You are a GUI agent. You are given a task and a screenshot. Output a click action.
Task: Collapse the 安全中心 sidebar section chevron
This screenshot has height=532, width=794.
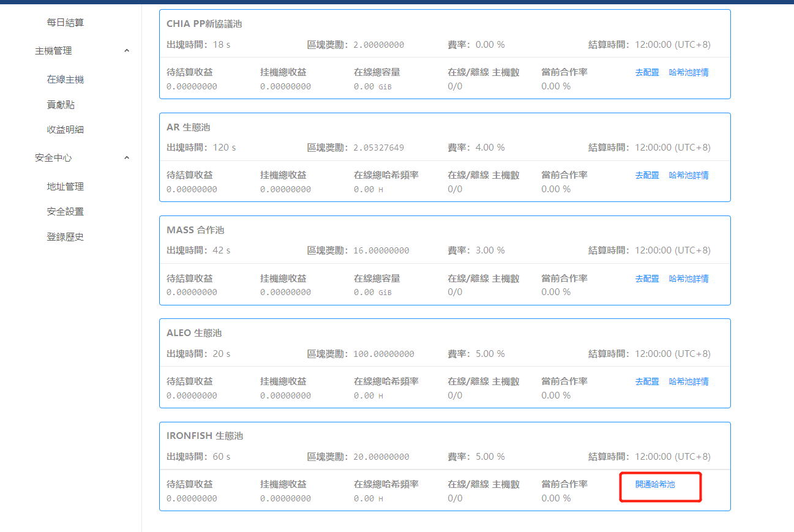(127, 158)
